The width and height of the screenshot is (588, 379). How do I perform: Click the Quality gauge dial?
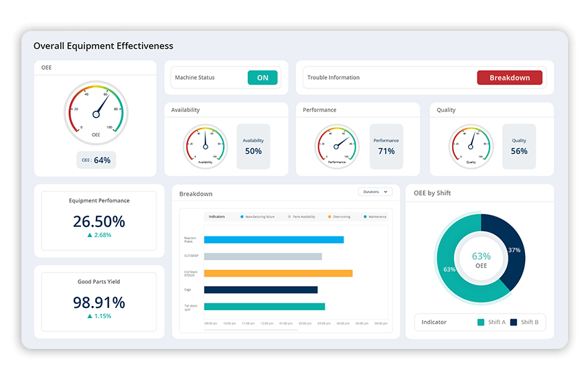click(471, 145)
